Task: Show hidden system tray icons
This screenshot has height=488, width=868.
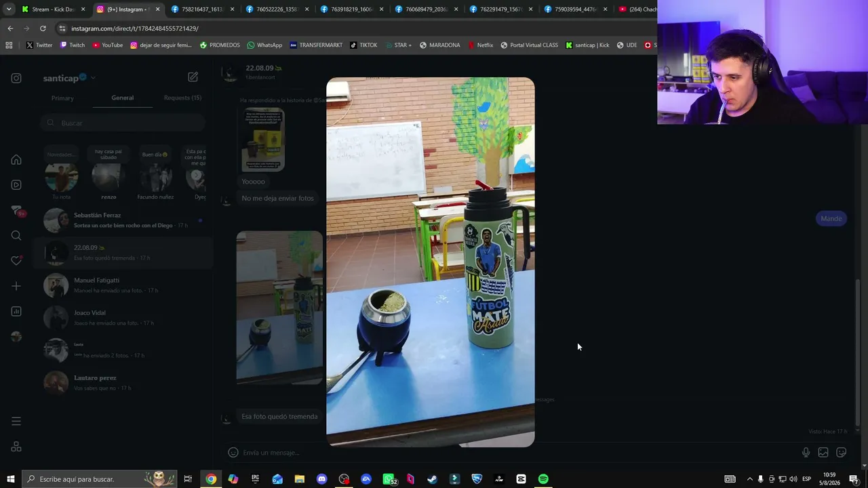Action: coord(749,479)
